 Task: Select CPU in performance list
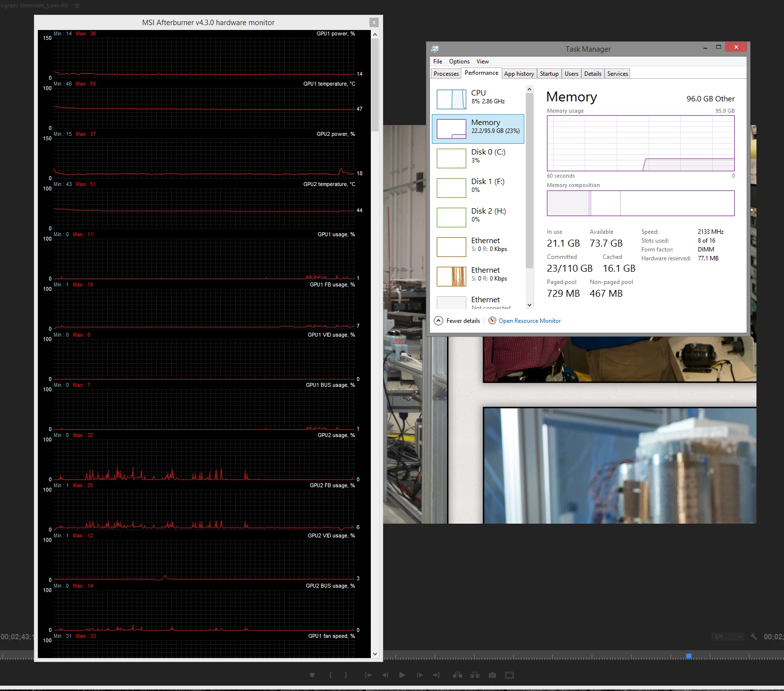478,99
